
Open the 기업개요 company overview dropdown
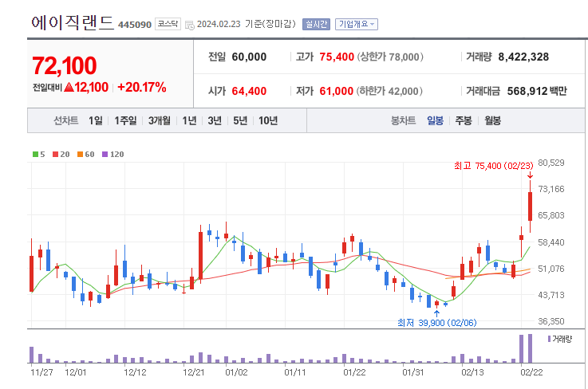[357, 25]
